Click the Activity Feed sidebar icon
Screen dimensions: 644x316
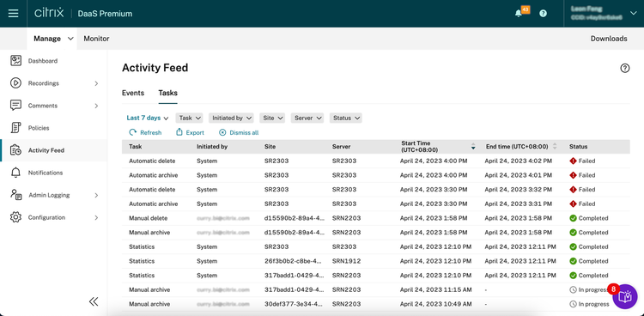click(x=15, y=150)
